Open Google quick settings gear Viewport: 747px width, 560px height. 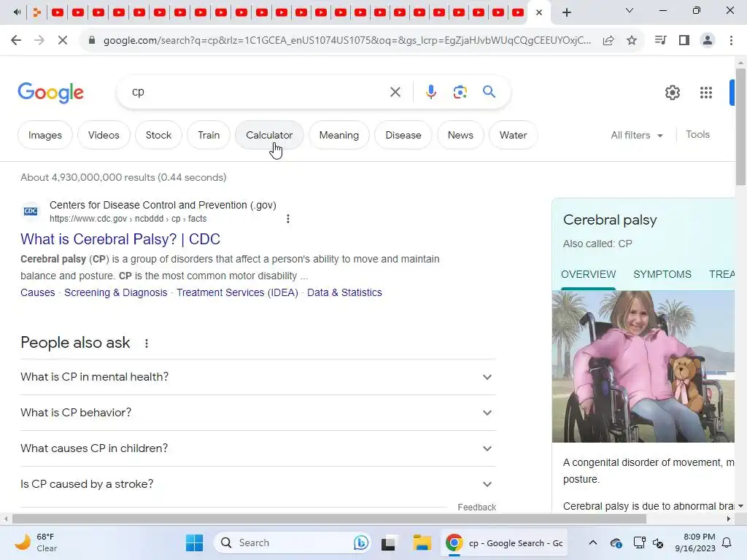tap(672, 93)
